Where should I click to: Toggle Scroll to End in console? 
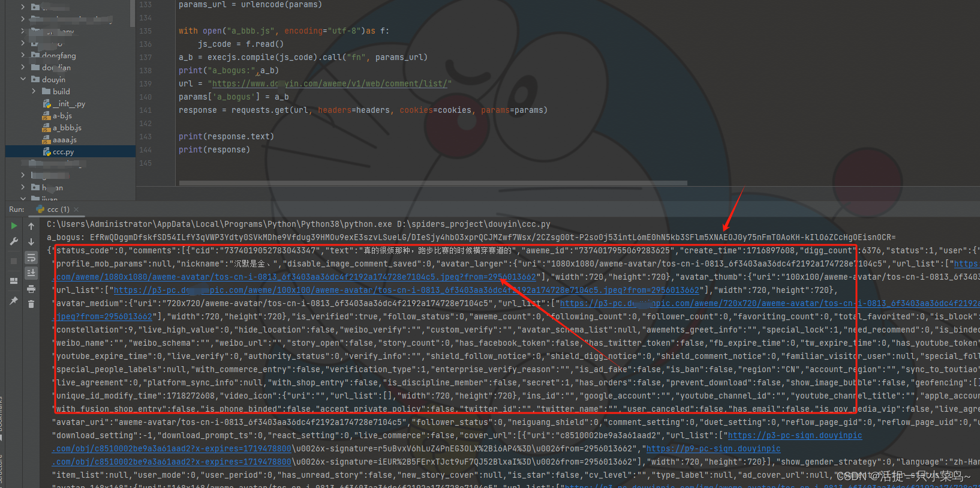click(31, 273)
